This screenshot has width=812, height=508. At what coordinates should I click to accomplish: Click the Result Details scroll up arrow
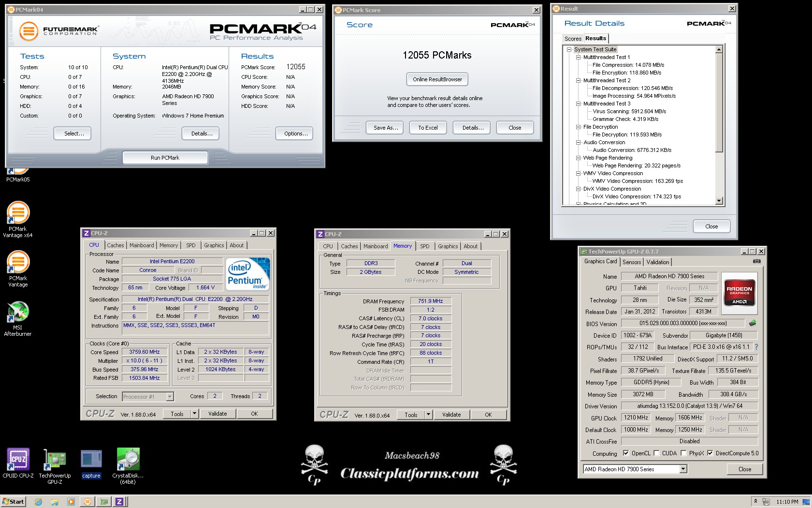719,49
